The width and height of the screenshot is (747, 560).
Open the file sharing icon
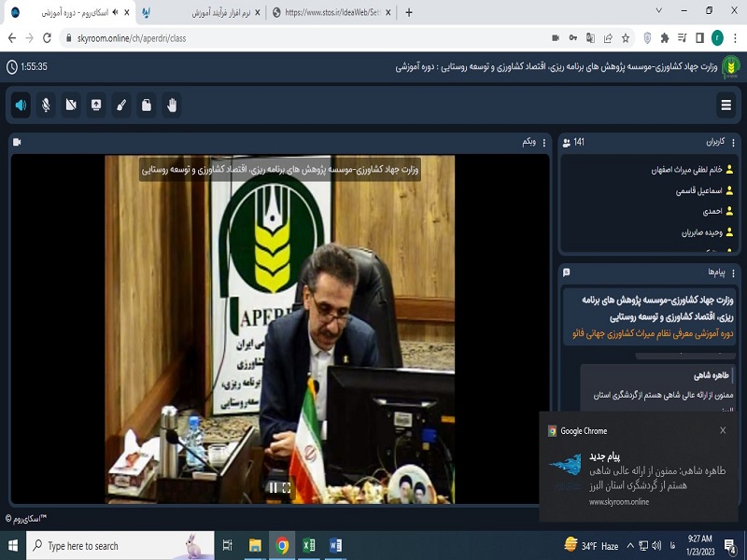click(x=147, y=105)
